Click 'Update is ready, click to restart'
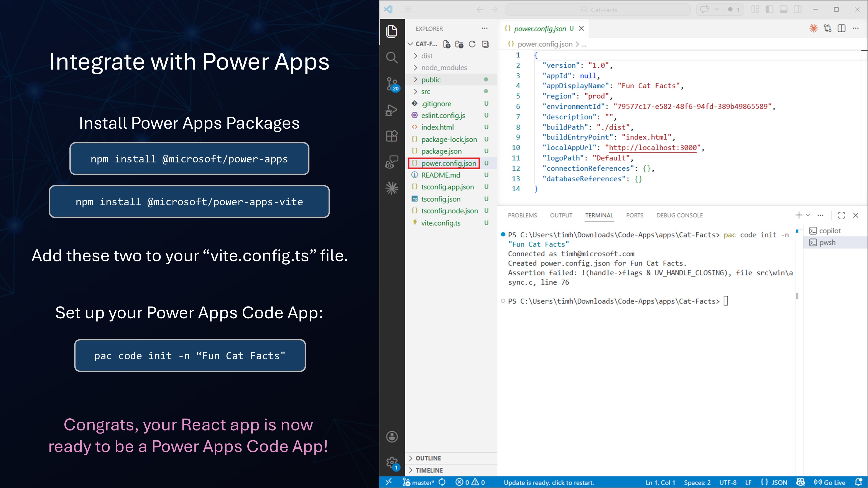The image size is (868, 488). [549, 482]
